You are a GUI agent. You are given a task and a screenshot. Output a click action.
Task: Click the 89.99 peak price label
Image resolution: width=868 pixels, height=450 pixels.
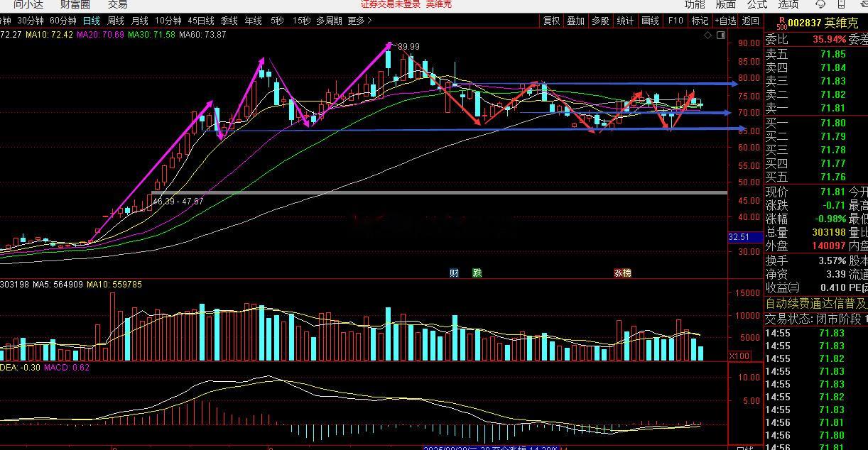click(408, 47)
